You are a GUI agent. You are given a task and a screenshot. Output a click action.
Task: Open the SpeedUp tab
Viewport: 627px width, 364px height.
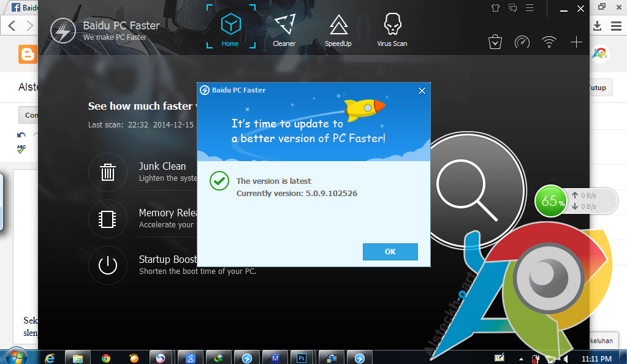[x=338, y=31]
